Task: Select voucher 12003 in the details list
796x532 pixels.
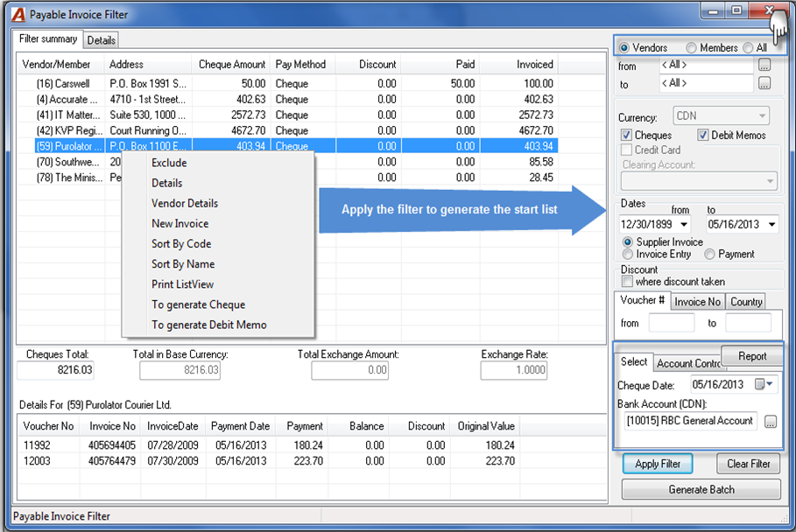Action: [x=269, y=461]
